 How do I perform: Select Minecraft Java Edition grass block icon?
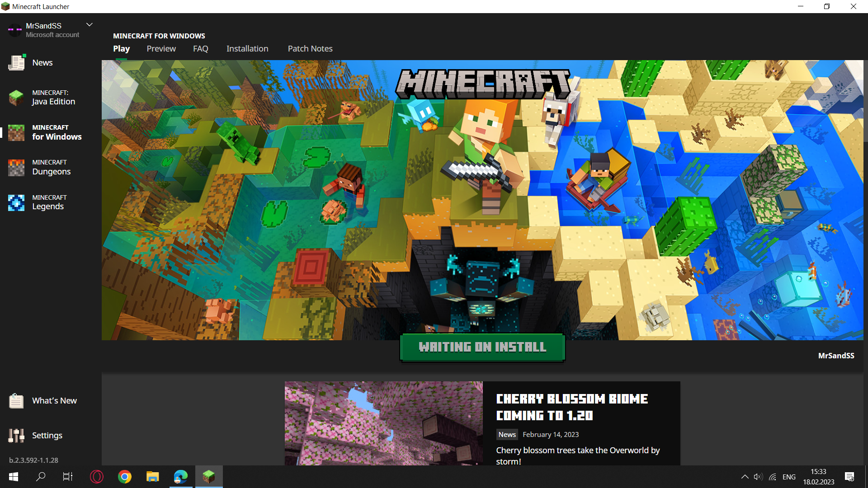16,98
